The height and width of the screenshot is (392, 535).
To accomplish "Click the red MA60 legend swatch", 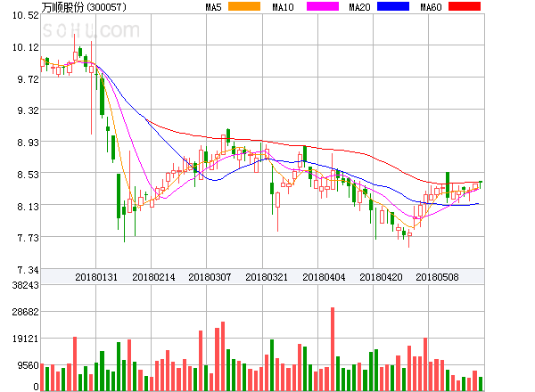I will 464,7.
